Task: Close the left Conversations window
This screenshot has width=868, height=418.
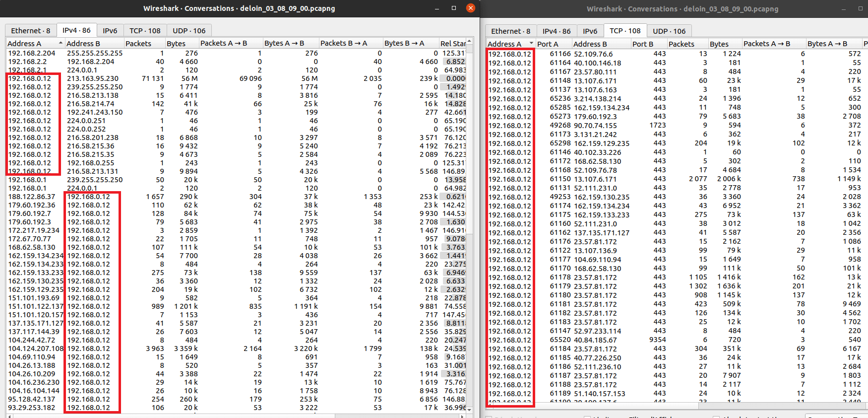Action: (471, 8)
